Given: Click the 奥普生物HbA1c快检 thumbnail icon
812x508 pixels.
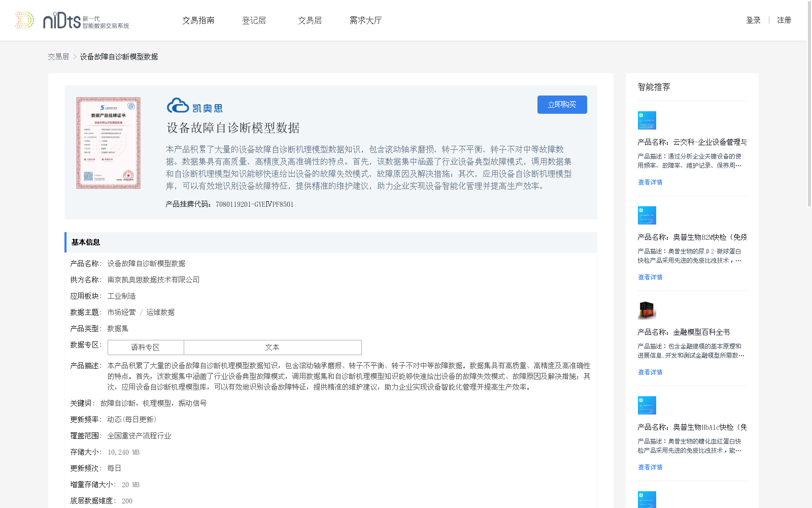Looking at the screenshot, I should (647, 405).
